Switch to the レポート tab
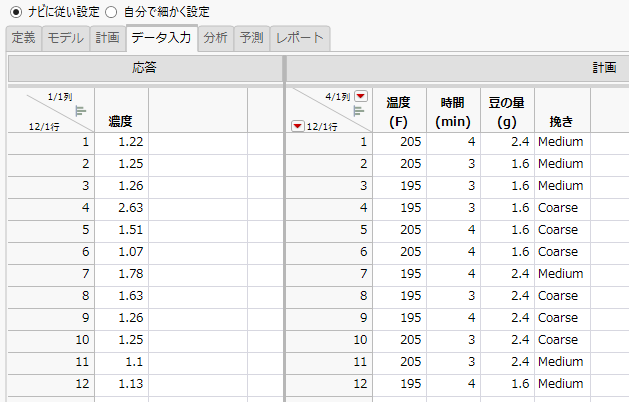The width and height of the screenshot is (629, 402). pos(300,38)
